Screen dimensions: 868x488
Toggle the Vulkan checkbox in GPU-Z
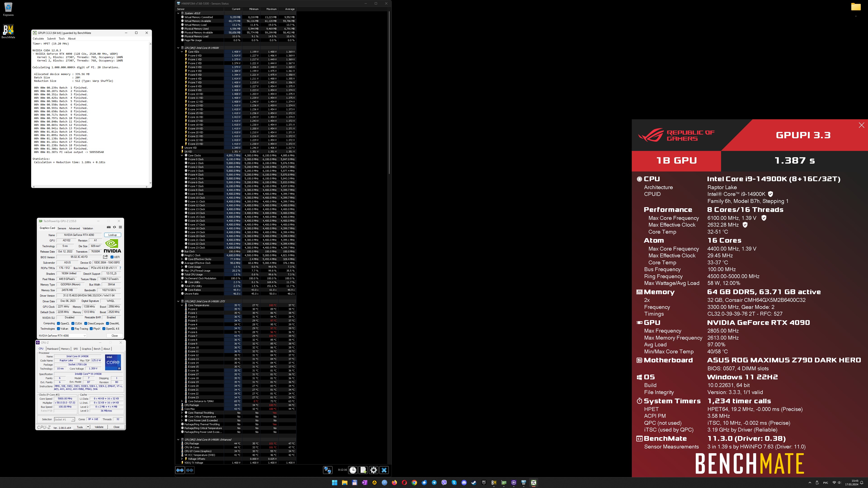tap(58, 329)
